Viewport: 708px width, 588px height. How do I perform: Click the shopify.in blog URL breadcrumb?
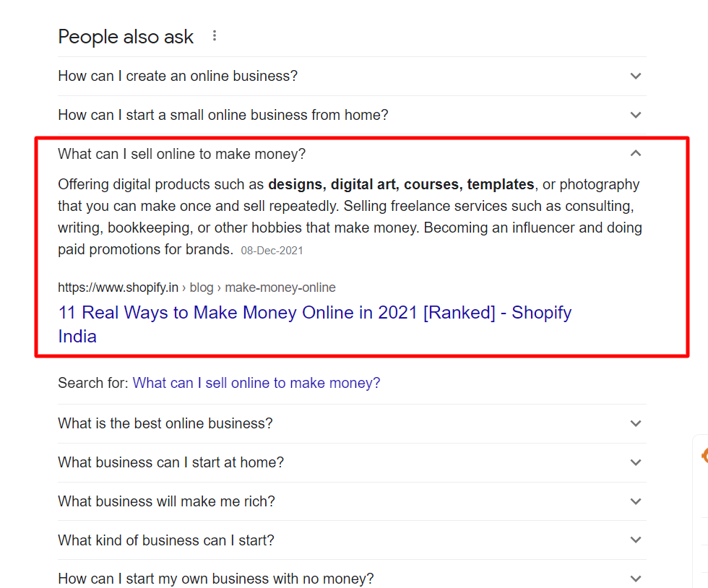coord(197,287)
